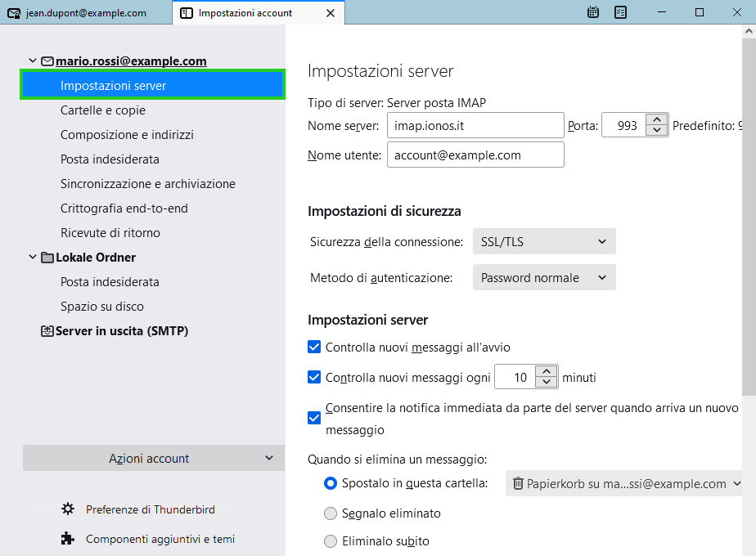Click the vertical scrollbar thumb
This screenshot has height=556, width=756.
pos(749,217)
